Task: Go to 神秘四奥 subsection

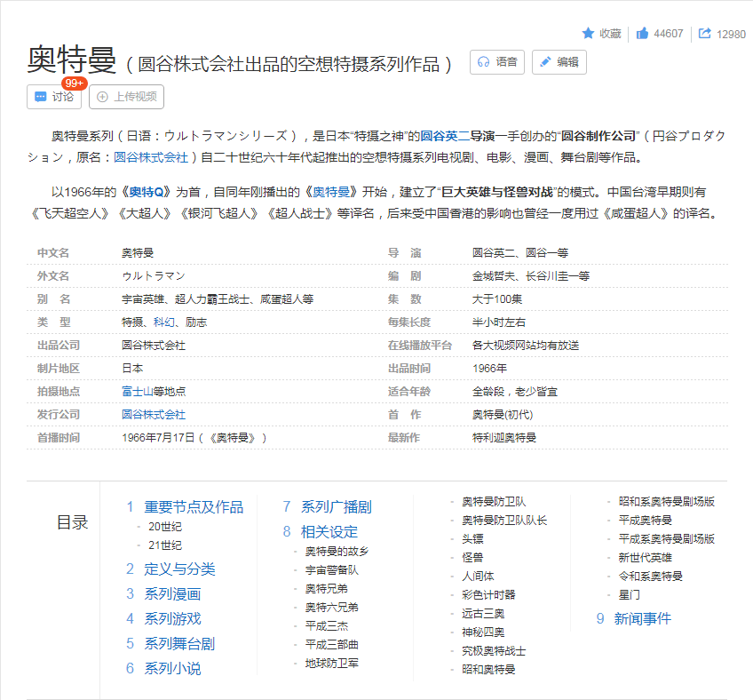Action: (x=483, y=632)
